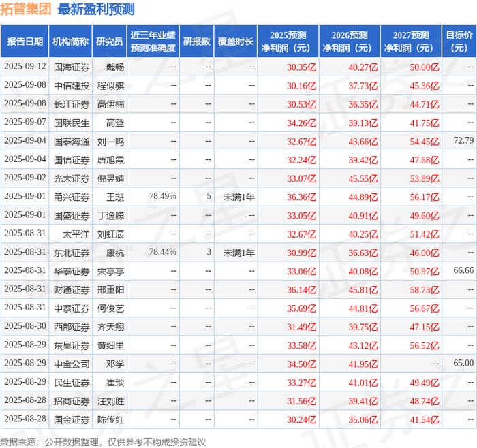Select the date 2025-09-07
Viewport: 477px width, 448px height.
point(25,122)
